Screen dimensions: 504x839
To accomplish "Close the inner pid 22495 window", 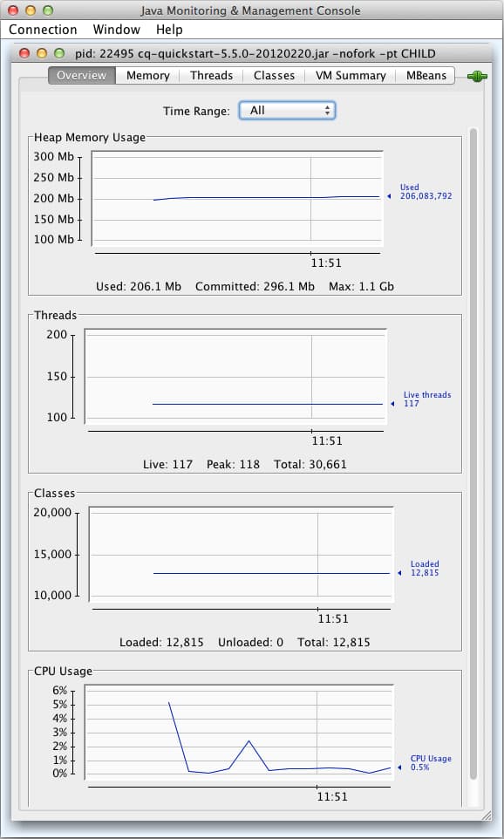I will (x=24, y=53).
